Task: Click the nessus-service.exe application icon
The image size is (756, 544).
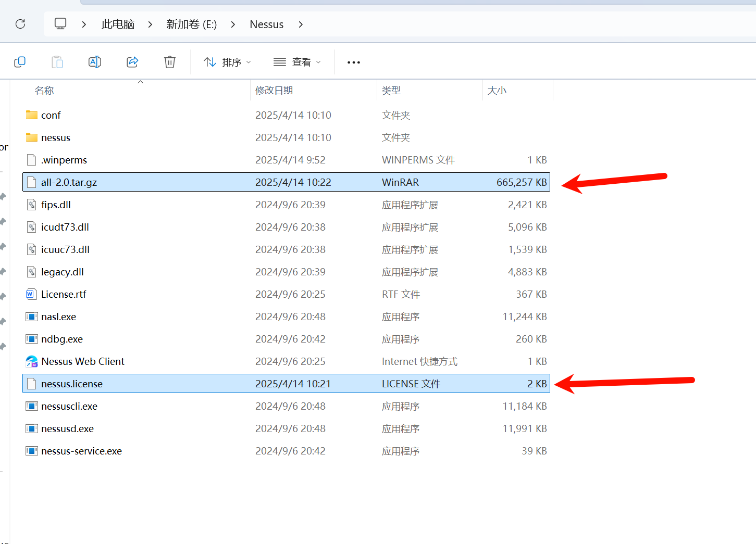Action: 32,451
